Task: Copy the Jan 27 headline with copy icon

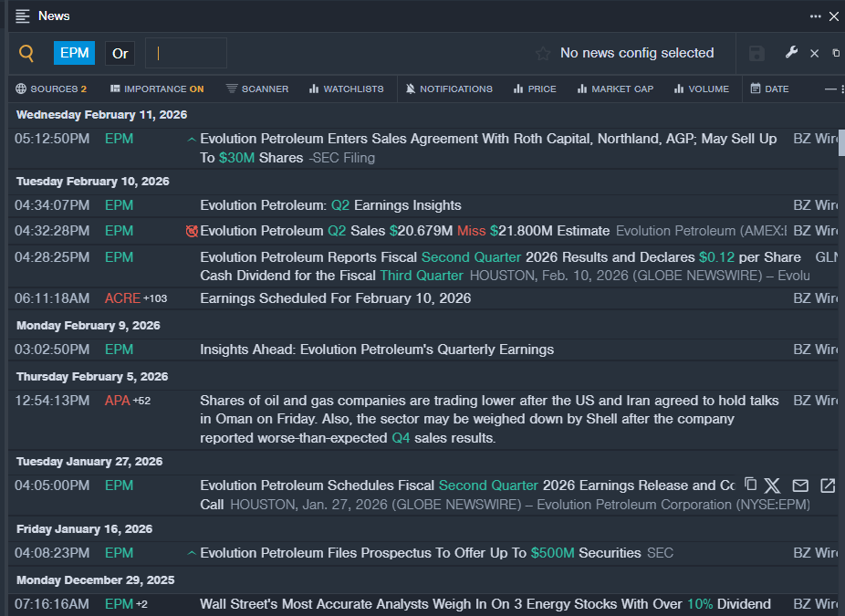Action: click(x=750, y=484)
